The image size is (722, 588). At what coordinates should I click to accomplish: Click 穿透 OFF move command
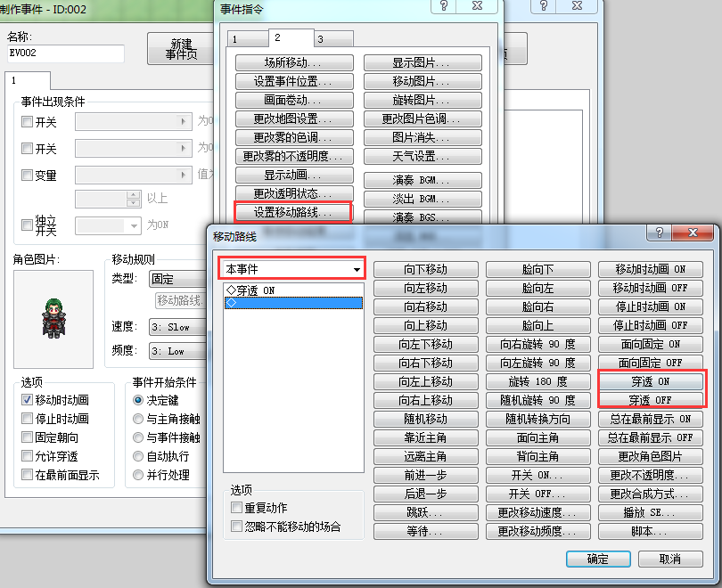pyautogui.click(x=650, y=400)
